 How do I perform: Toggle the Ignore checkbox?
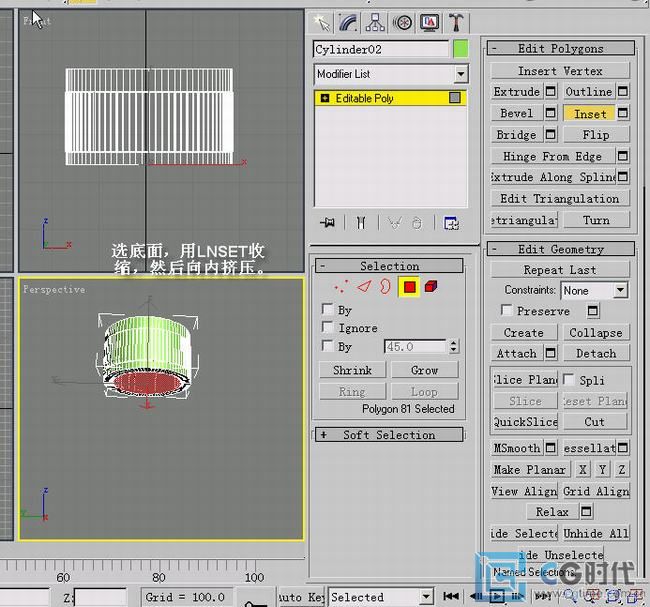click(x=327, y=327)
